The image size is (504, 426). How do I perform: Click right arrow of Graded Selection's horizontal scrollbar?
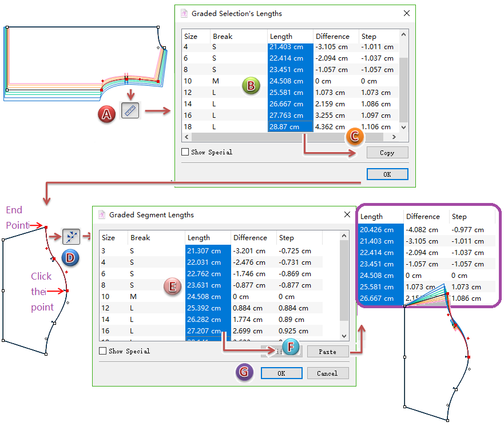(393, 138)
